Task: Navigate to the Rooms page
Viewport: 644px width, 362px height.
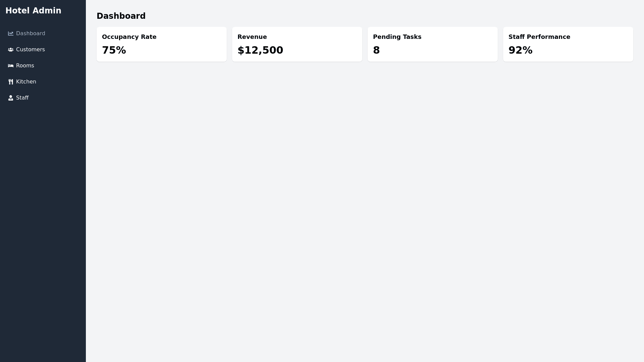Action: point(25,65)
